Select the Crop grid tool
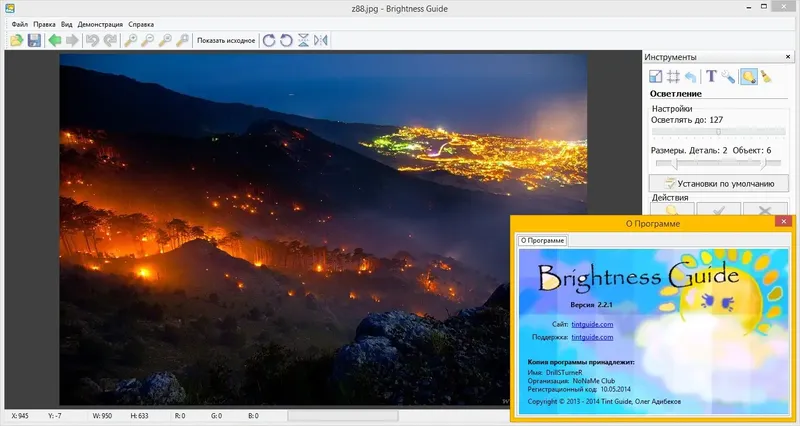The width and height of the screenshot is (800, 426). [x=673, y=77]
